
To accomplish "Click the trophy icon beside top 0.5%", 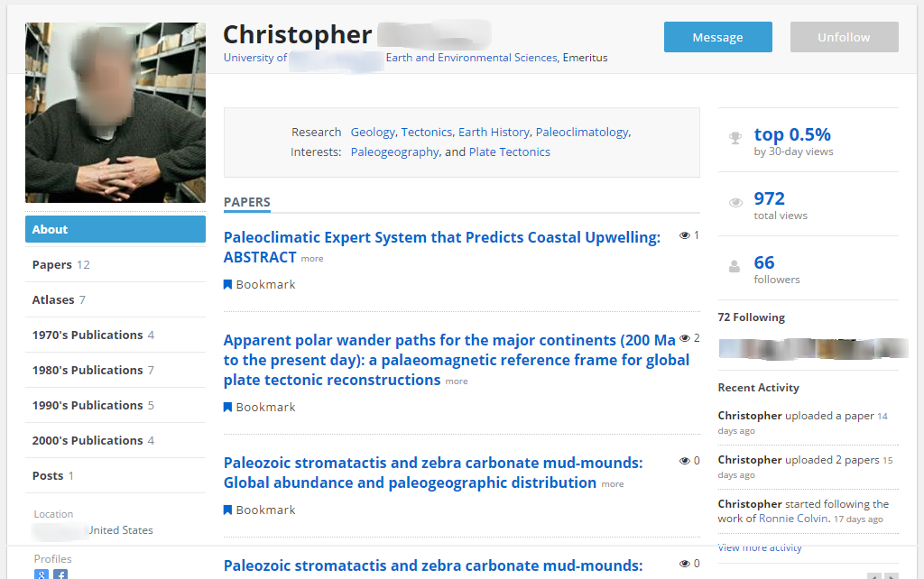I will 735,138.
